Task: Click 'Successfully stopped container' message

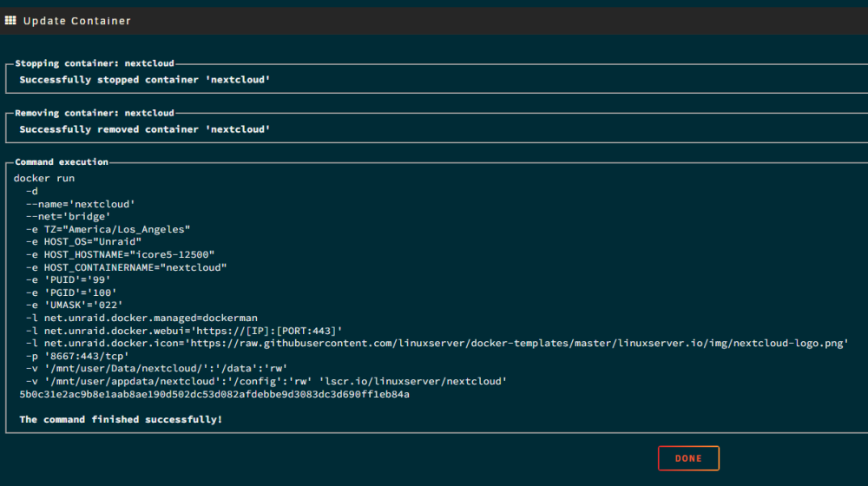Action: [144, 80]
